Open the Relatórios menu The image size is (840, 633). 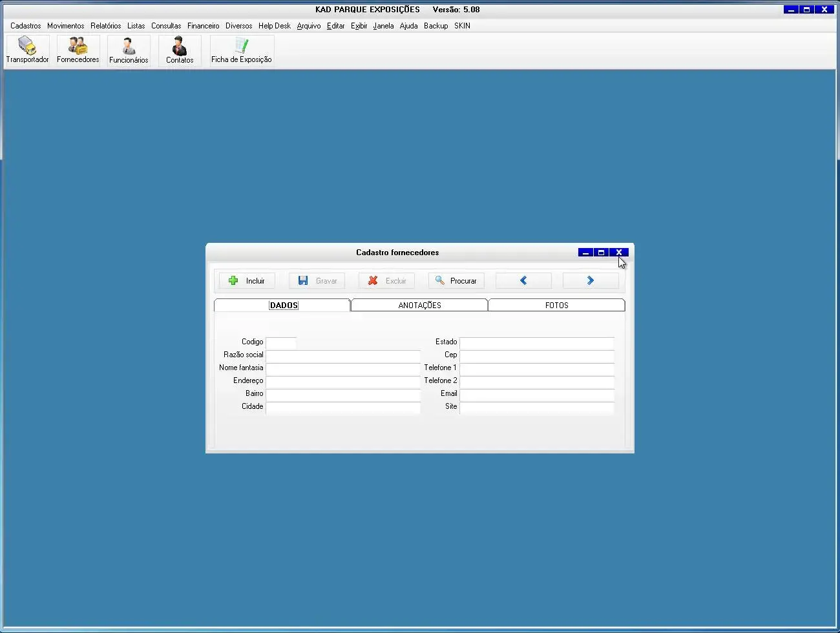pos(106,26)
